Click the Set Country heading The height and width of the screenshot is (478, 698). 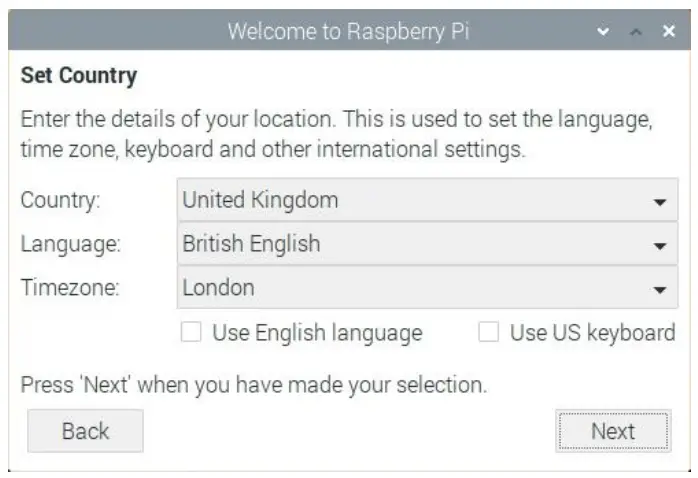point(78,76)
